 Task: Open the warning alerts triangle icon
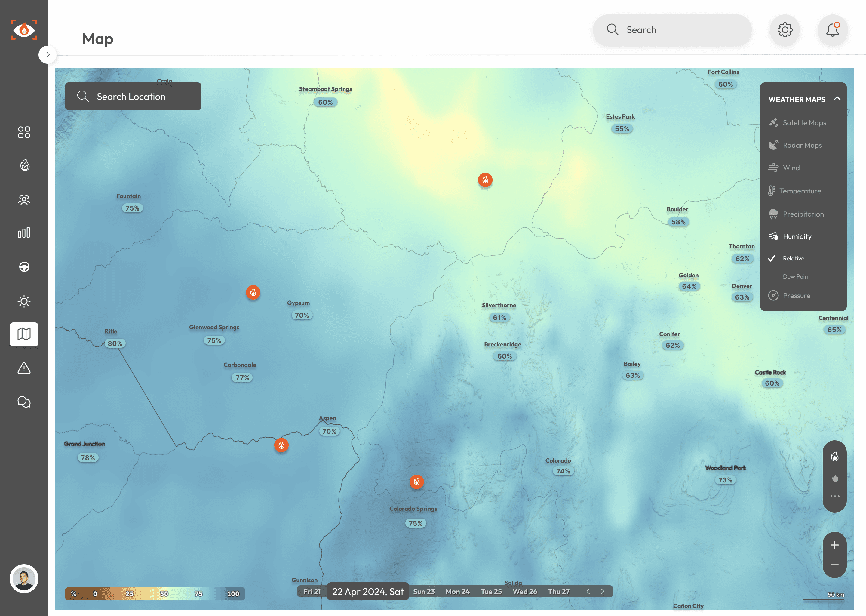point(24,368)
